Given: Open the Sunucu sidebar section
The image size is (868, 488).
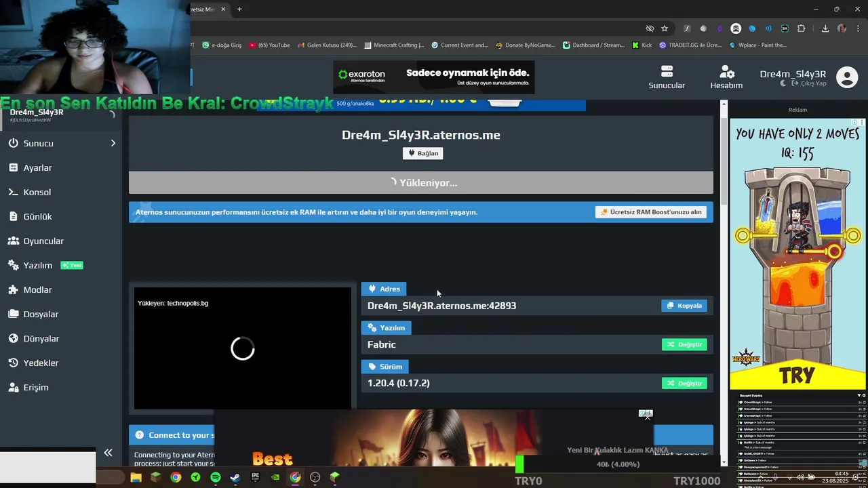Looking at the screenshot, I should 61,143.
